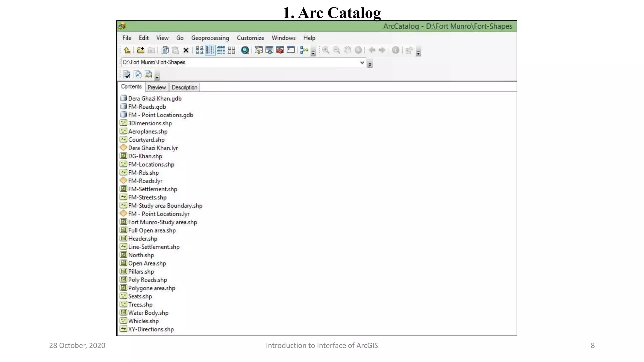
Task: Open the ModelBuilder window icon
Action: point(304,50)
